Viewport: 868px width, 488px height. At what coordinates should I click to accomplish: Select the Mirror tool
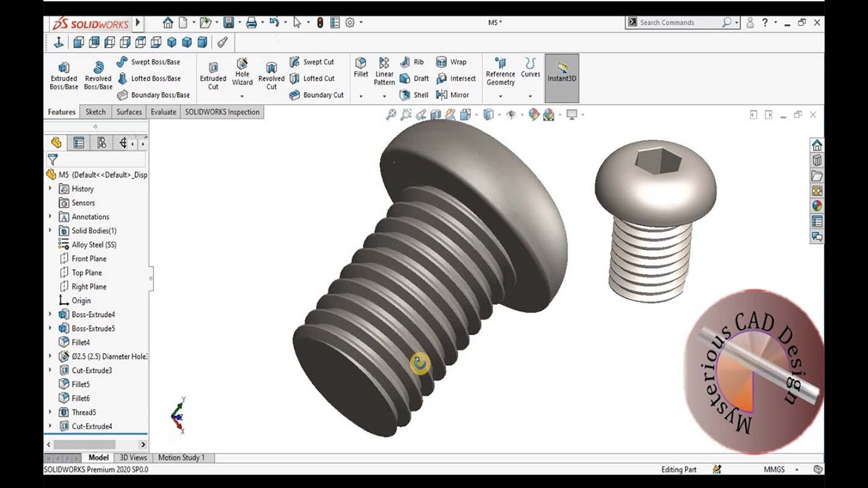coord(452,95)
